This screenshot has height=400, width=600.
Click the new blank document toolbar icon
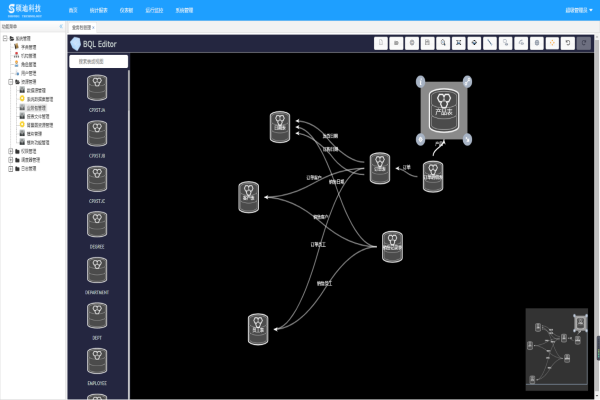pyautogui.click(x=380, y=43)
